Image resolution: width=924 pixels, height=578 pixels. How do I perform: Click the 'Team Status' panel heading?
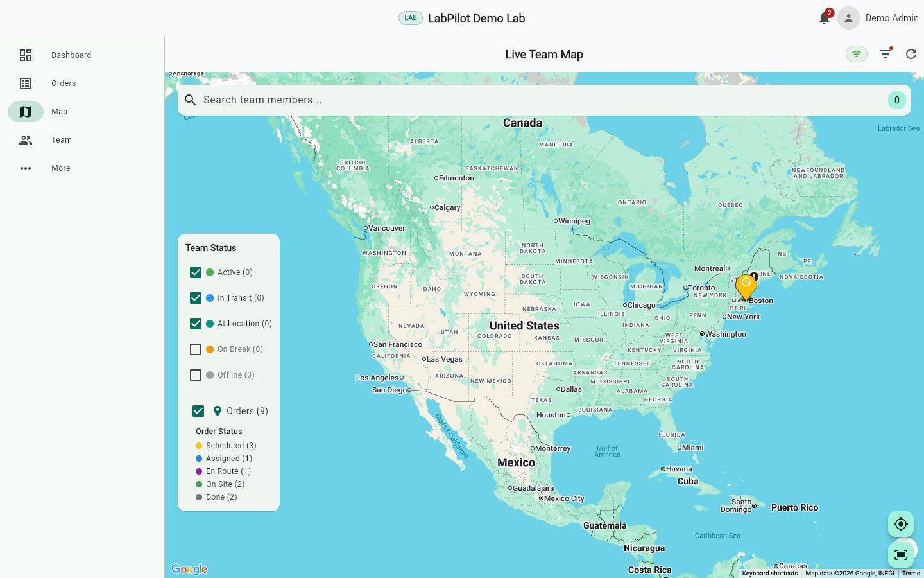pos(211,248)
